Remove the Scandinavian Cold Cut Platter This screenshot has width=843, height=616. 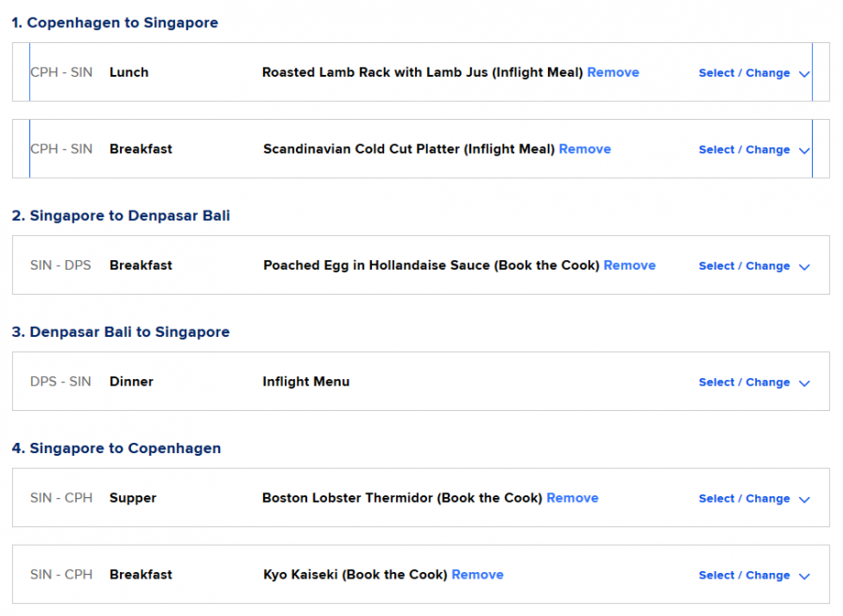point(584,149)
